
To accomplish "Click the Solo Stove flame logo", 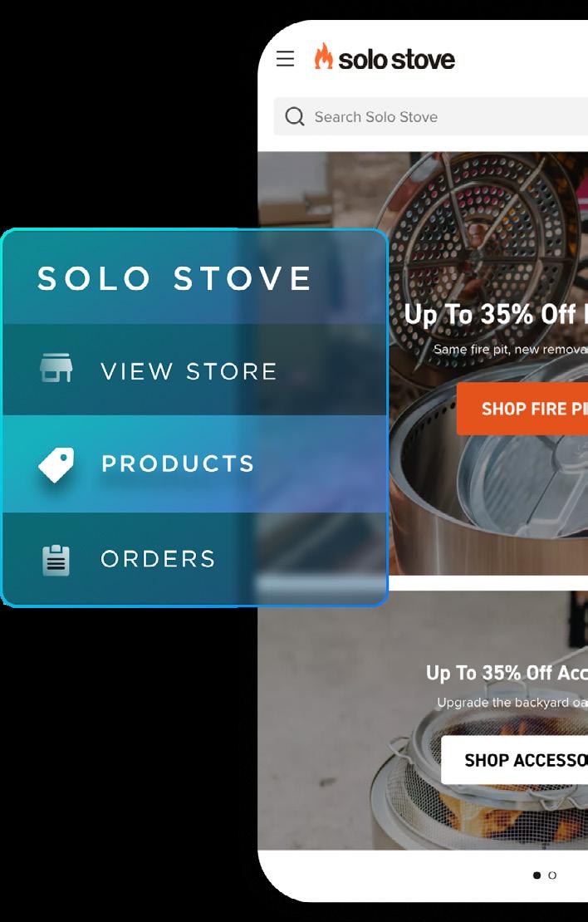I will [323, 56].
